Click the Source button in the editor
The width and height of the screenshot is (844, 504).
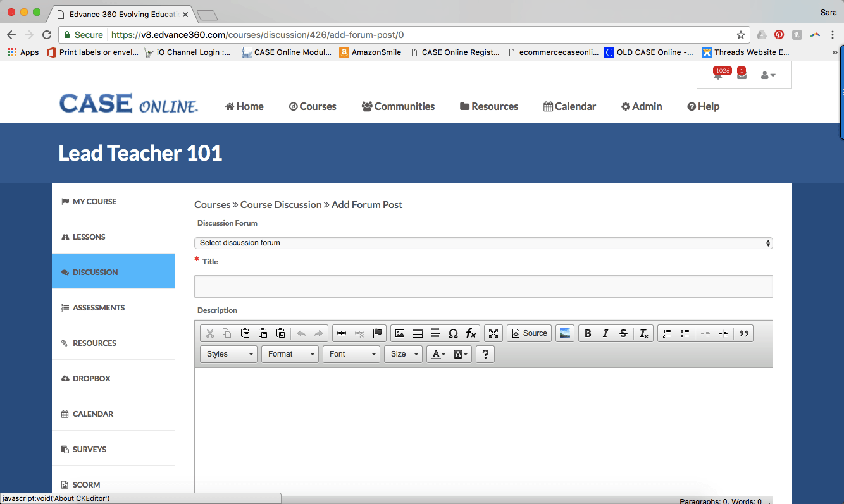point(529,333)
